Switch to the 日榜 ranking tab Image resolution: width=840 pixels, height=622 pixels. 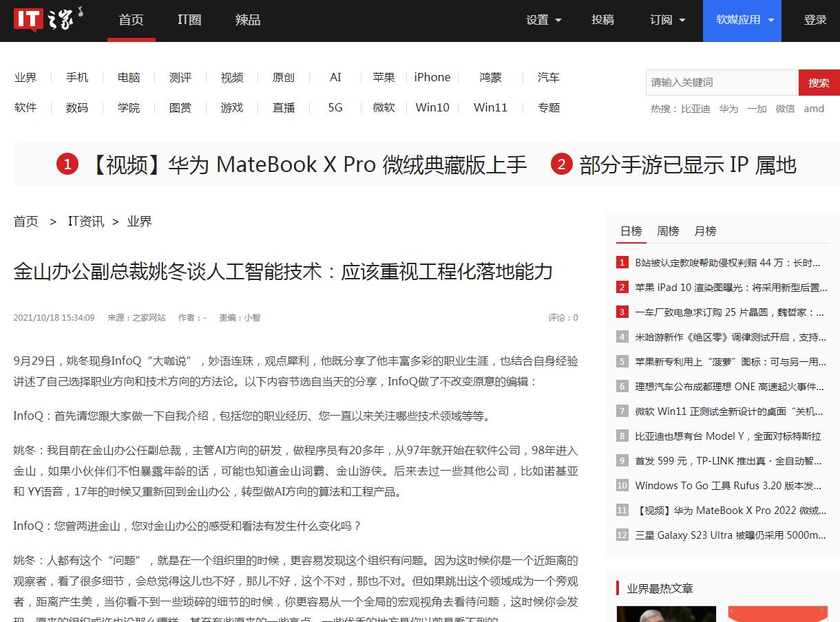coord(631,231)
